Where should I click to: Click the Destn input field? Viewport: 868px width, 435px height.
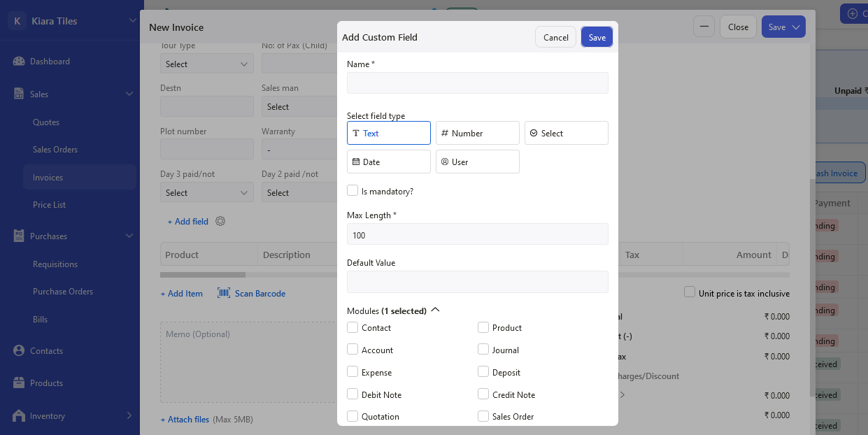pyautogui.click(x=207, y=106)
